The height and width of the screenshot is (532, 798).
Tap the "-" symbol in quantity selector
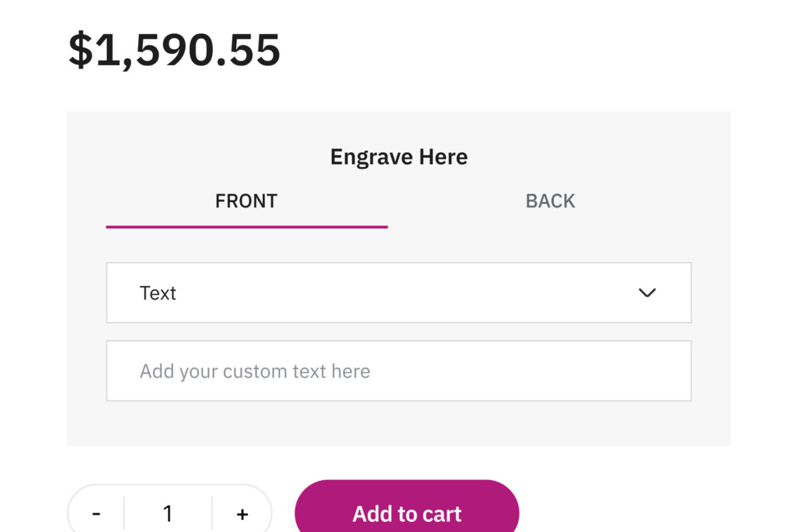point(96,513)
